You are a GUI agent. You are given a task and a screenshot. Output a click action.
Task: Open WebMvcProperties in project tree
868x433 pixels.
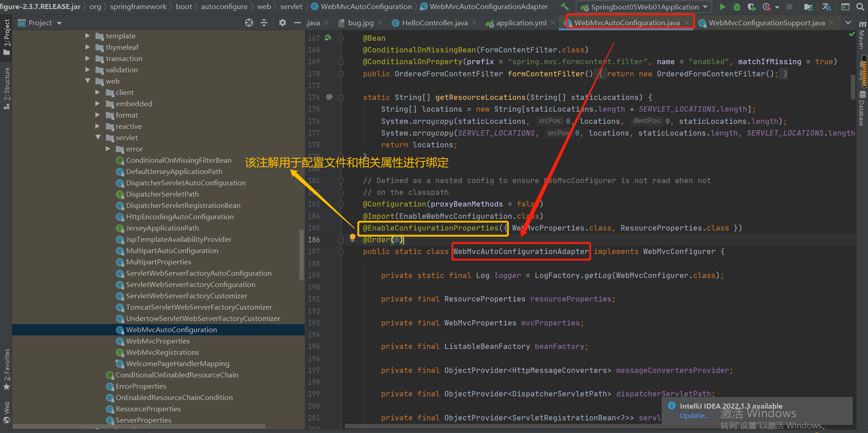click(158, 341)
